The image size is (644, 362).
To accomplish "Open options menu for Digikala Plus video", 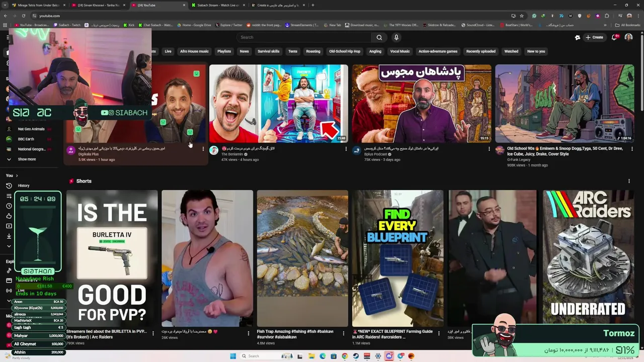I will point(203,149).
